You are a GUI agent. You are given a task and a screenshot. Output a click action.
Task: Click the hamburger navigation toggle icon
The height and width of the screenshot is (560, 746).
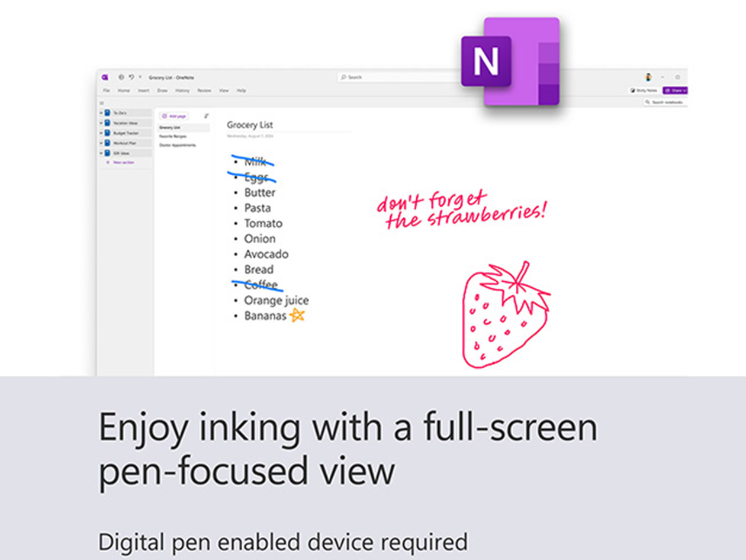102,102
